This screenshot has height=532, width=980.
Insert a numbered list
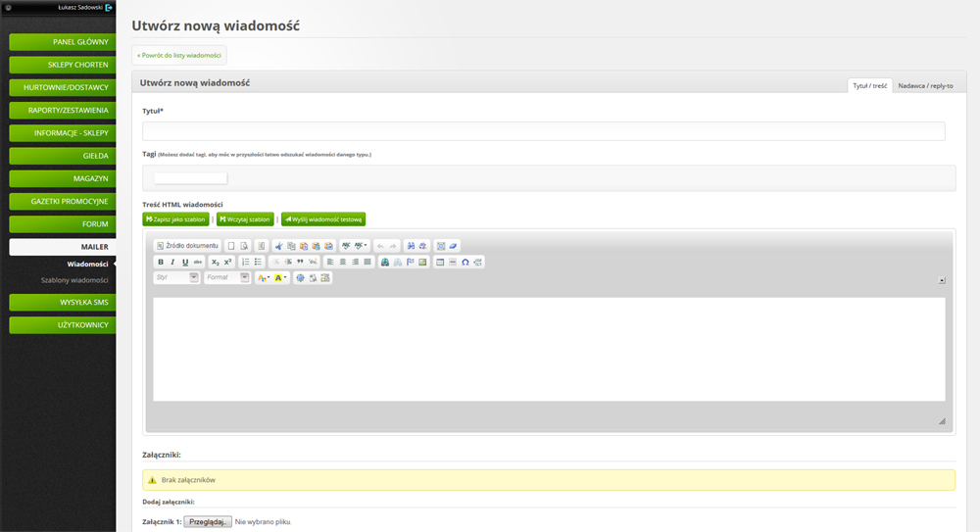246,262
